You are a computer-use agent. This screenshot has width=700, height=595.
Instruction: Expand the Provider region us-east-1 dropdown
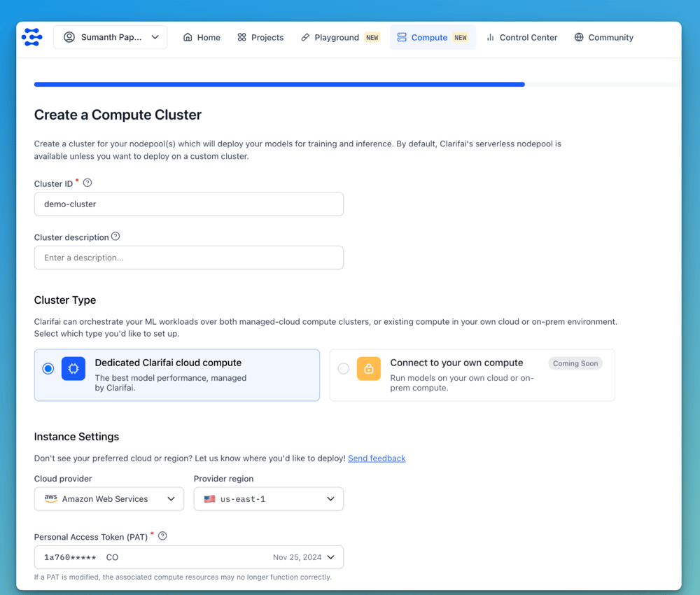tap(269, 499)
